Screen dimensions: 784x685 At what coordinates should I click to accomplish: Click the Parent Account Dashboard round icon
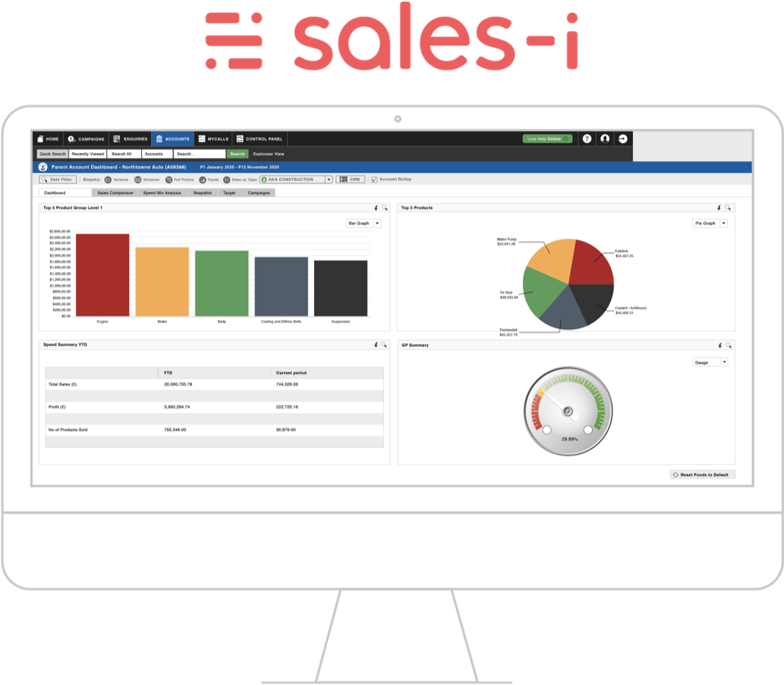(43, 167)
